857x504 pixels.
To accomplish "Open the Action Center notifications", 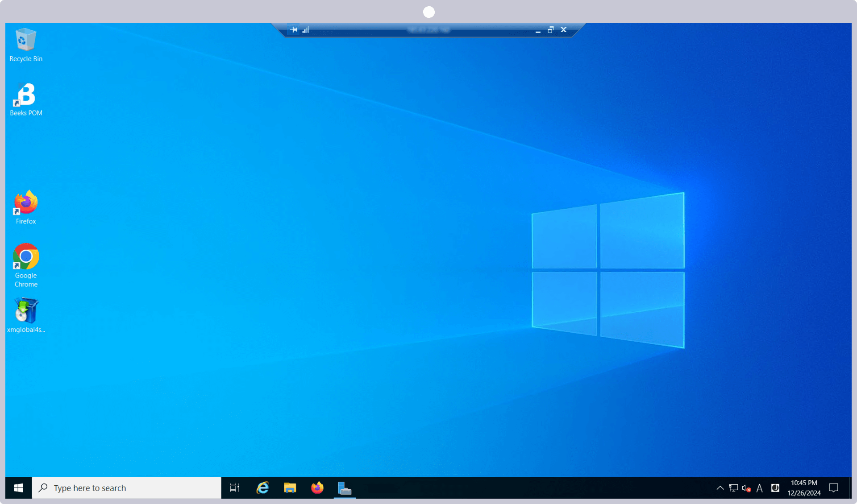I will [x=833, y=488].
